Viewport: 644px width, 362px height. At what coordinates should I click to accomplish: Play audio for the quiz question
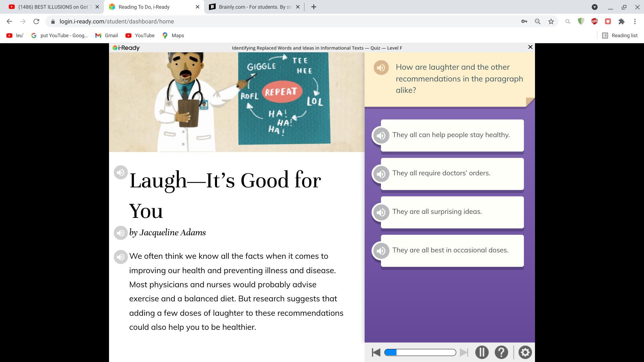coord(381,68)
